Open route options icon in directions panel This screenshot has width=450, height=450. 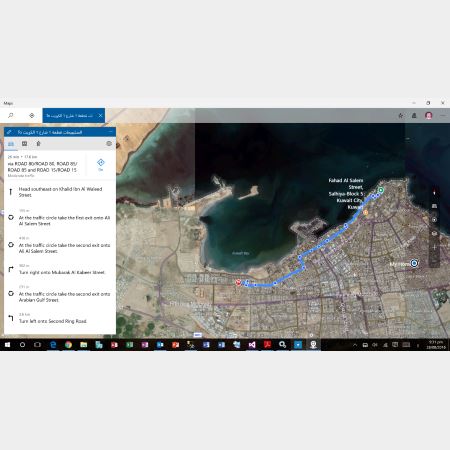(x=109, y=144)
